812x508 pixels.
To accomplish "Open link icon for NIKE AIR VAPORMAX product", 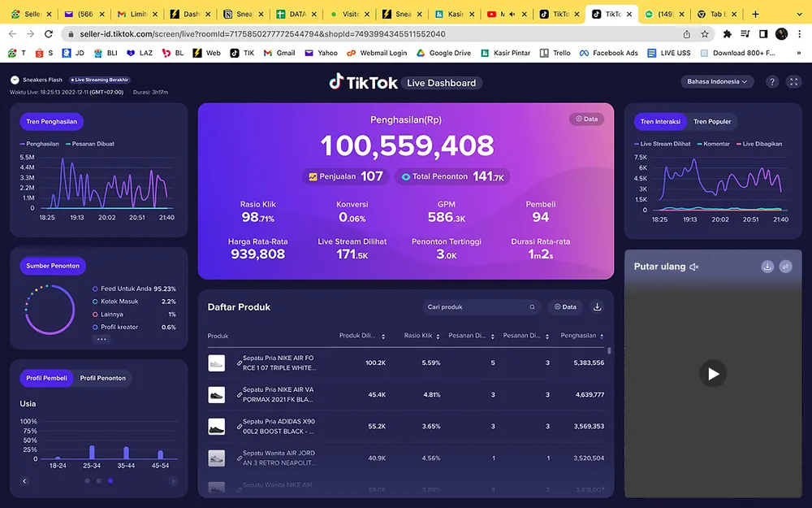I will coord(240,395).
